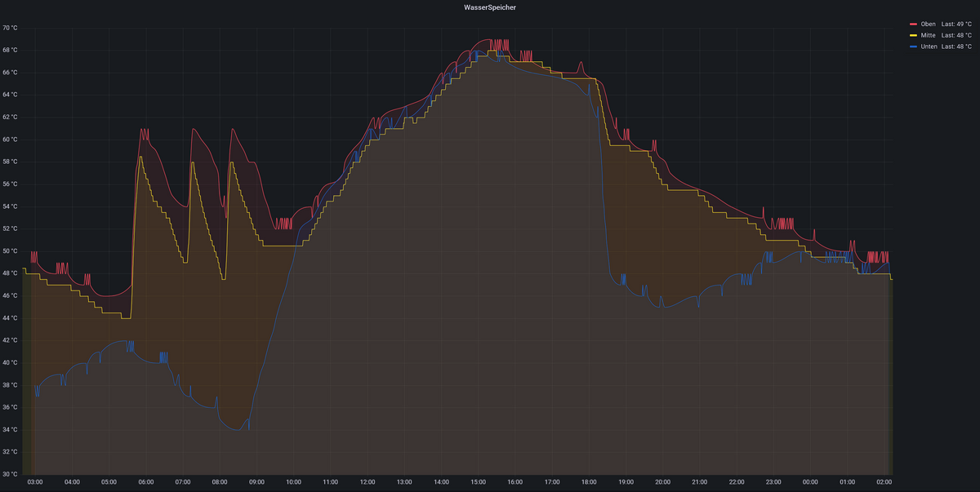Viewport: 980px width, 492px height.
Task: Click the 23:00 time axis label
Action: tap(773, 482)
